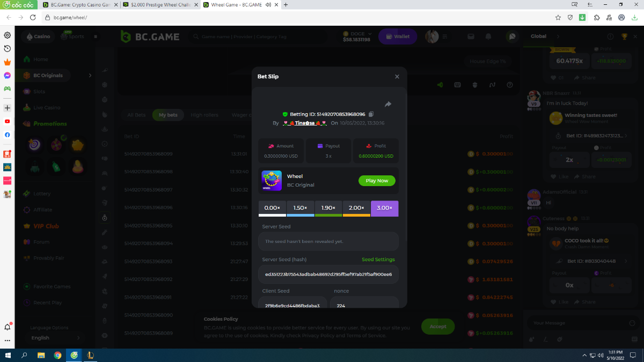Screen dimensions: 644x362
Task: Click the green Play Now button
Action: coord(377,181)
